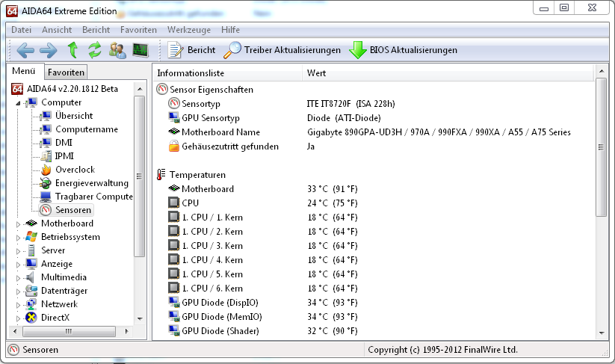Open Treiber Aktualisierungen
Viewport: 615px width, 364px height.
(282, 50)
